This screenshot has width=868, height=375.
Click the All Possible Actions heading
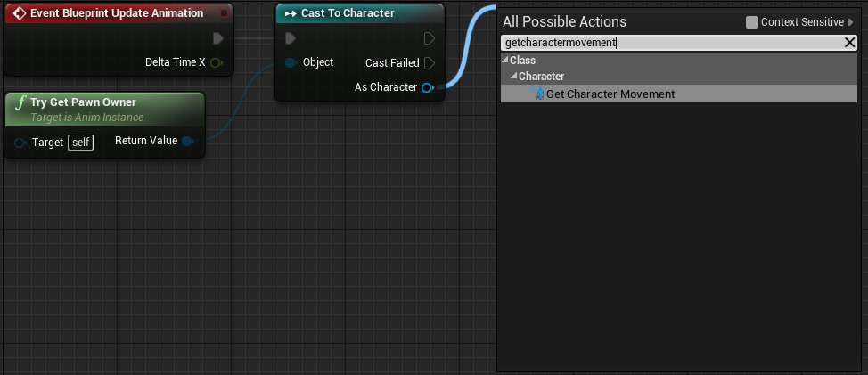click(x=565, y=22)
